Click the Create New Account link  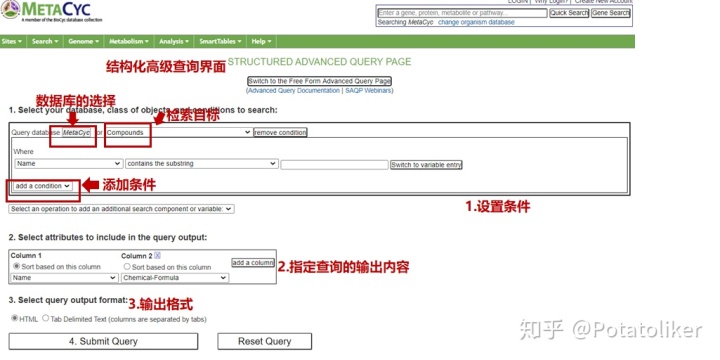point(603,2)
